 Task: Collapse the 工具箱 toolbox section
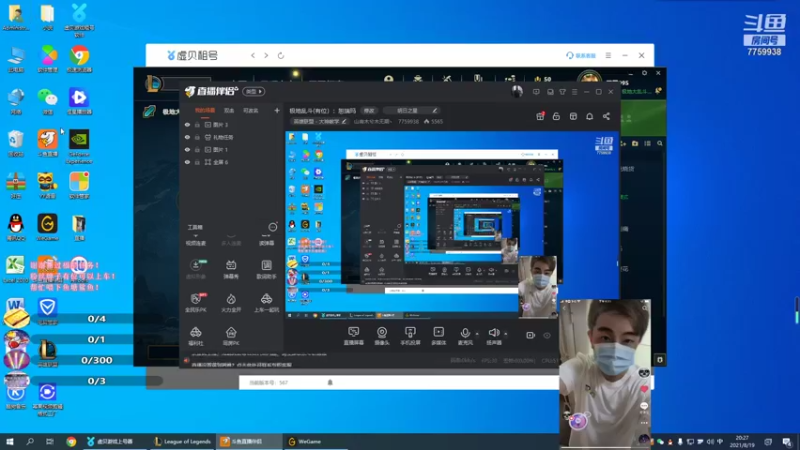click(x=195, y=228)
